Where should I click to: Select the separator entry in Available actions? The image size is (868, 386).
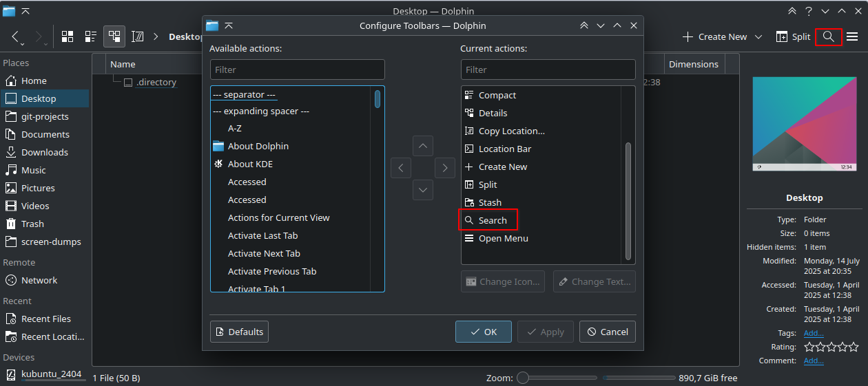click(291, 94)
